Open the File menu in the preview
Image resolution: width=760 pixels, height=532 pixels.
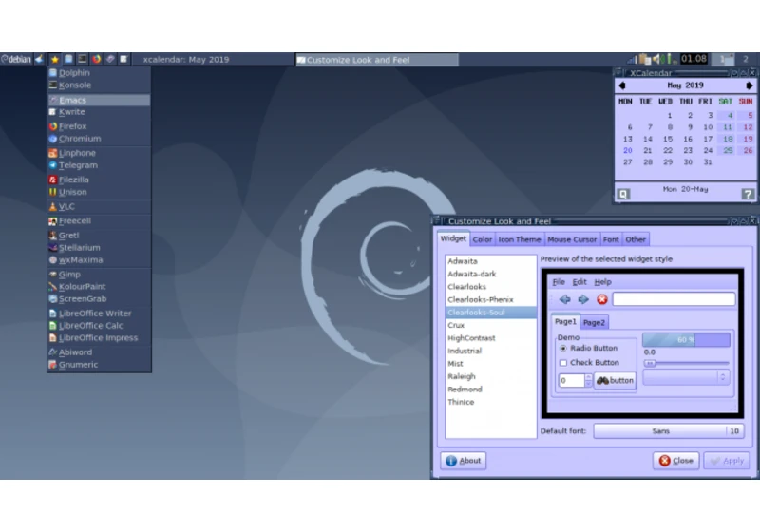click(x=559, y=282)
